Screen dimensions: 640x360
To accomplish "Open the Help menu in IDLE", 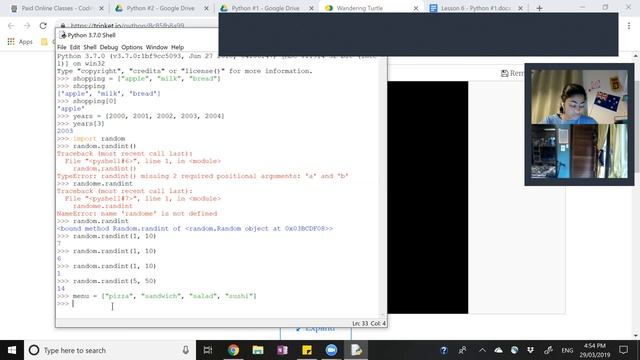I will pos(177,47).
